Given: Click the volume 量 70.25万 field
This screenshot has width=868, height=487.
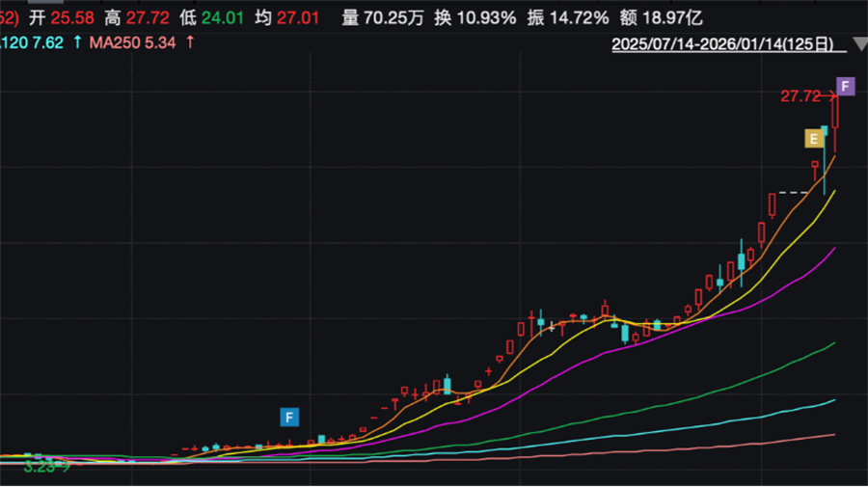Looking at the screenshot, I should [x=383, y=17].
